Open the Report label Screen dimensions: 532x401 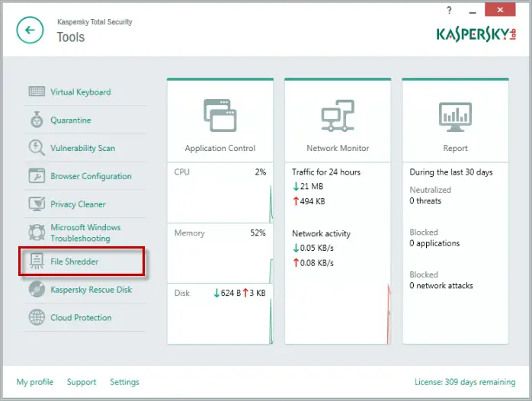[x=455, y=148]
